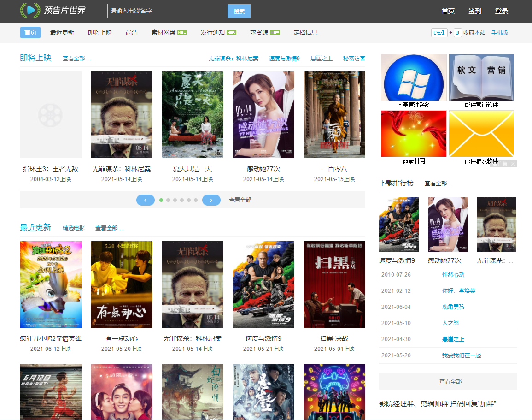Open 速度与激情9 poster in the 最近更新 grid
Screen dimensions: 532x420
point(263,284)
